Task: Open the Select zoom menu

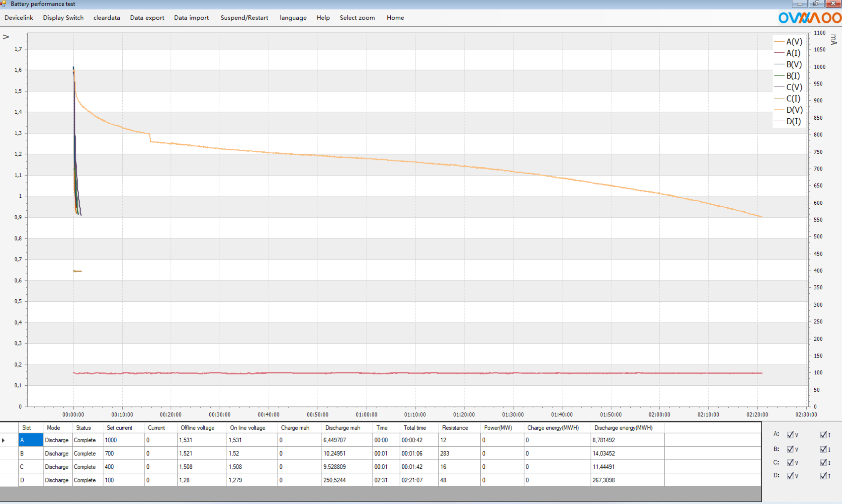Action: pos(357,18)
